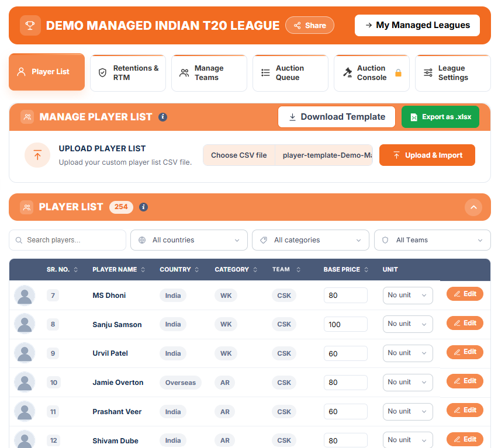
Task: Click Jamie Overton base price field
Action: pos(345,383)
